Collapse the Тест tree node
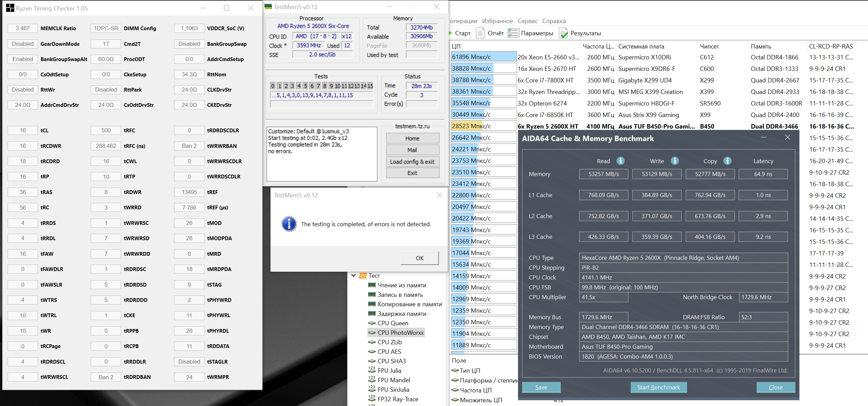The width and height of the screenshot is (868, 406). coord(354,275)
